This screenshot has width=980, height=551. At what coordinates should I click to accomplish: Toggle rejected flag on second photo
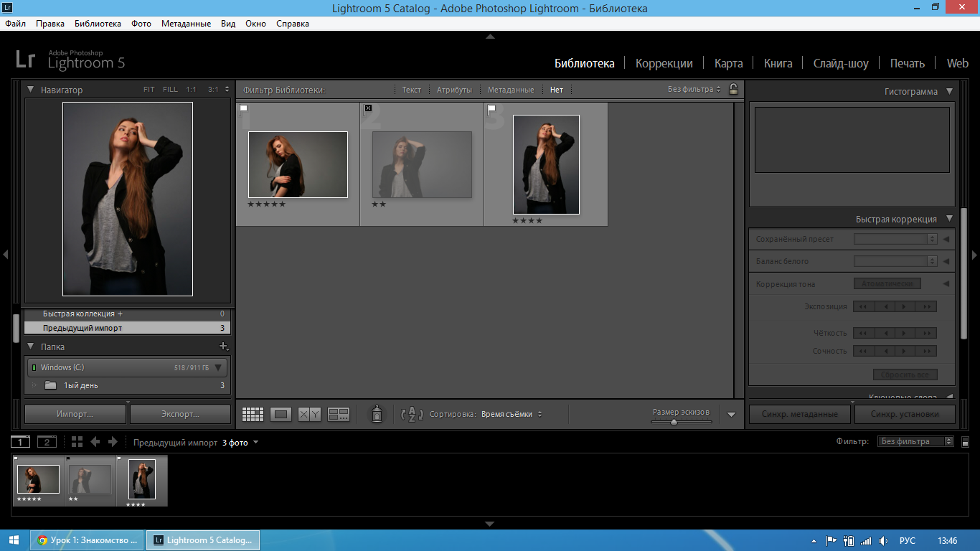click(368, 108)
